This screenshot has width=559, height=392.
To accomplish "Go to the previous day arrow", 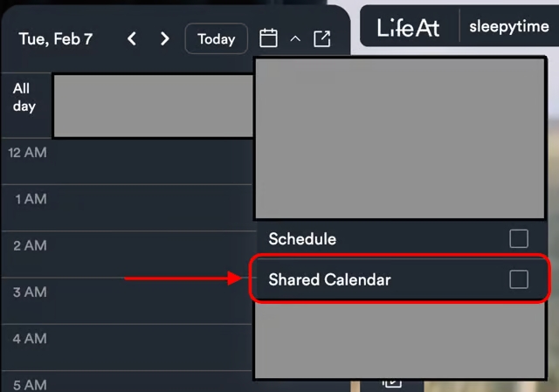I will coord(132,39).
